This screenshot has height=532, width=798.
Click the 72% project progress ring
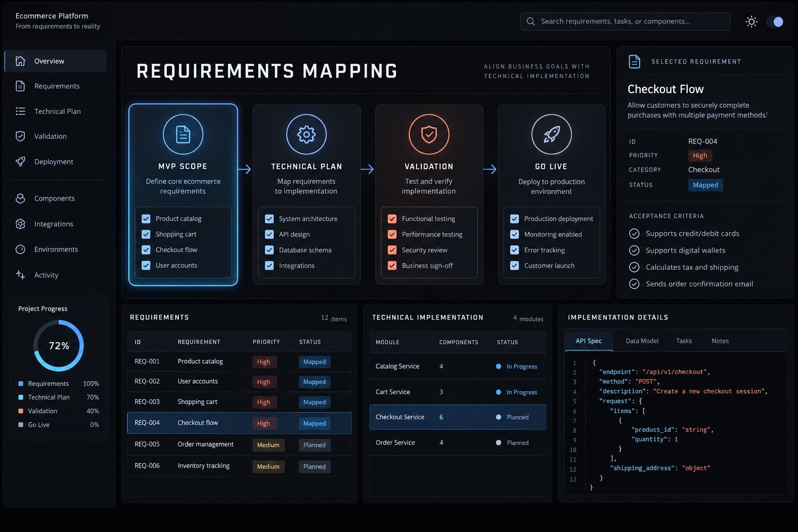coord(59,345)
